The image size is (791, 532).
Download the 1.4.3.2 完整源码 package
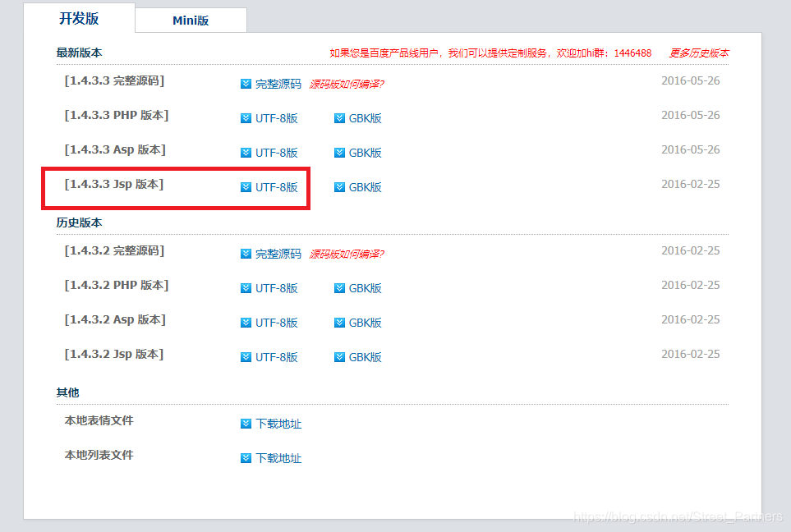[278, 254]
